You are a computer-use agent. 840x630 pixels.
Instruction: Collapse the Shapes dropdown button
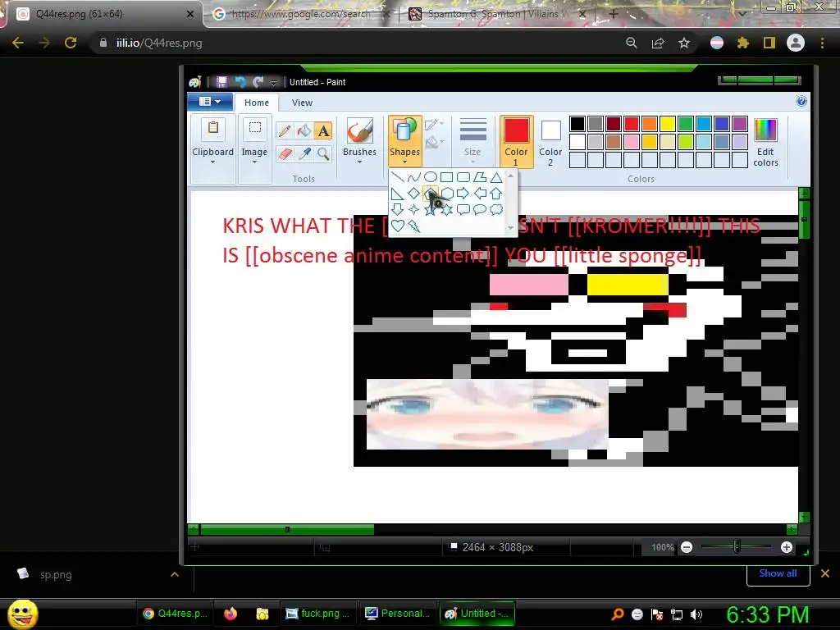click(x=405, y=142)
